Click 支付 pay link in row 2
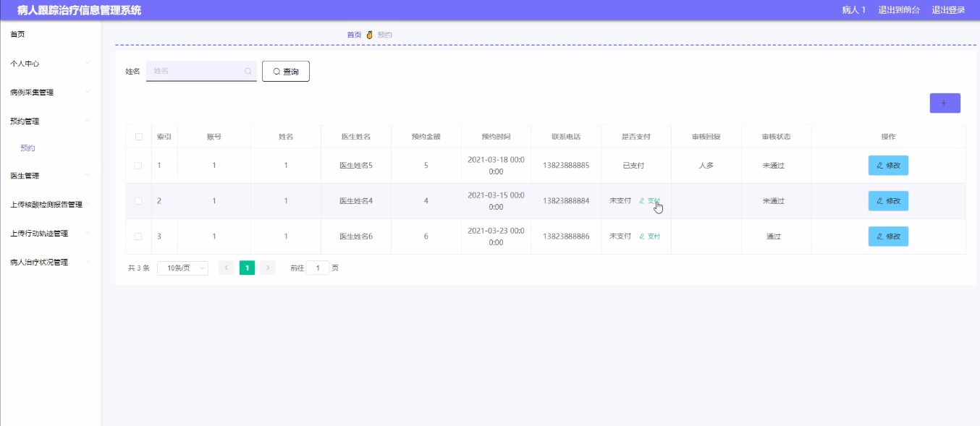The height and width of the screenshot is (426, 980). pyautogui.click(x=650, y=201)
